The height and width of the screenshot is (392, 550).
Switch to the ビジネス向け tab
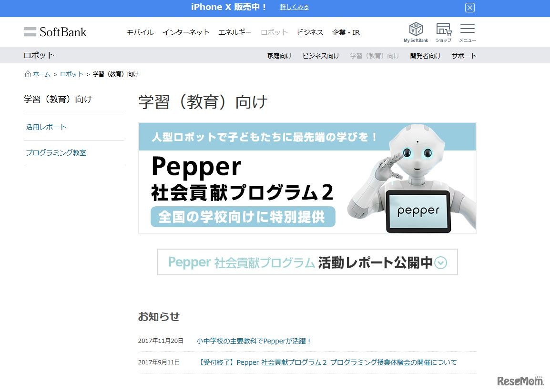(321, 55)
